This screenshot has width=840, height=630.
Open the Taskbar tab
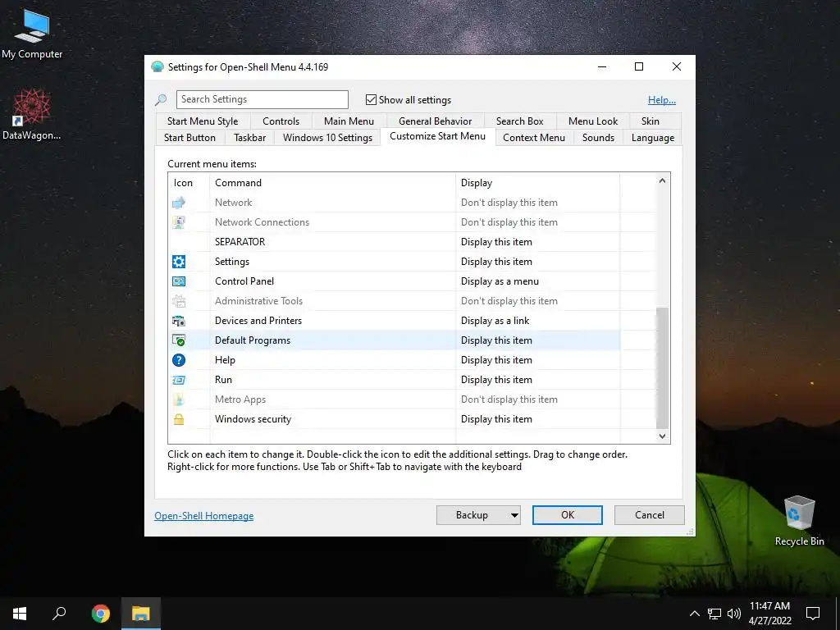click(249, 138)
